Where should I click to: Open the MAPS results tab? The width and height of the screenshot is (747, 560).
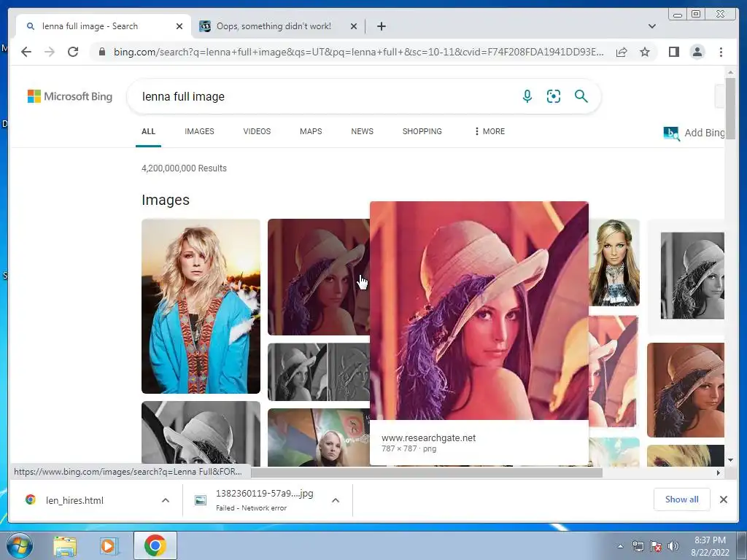[311, 131]
